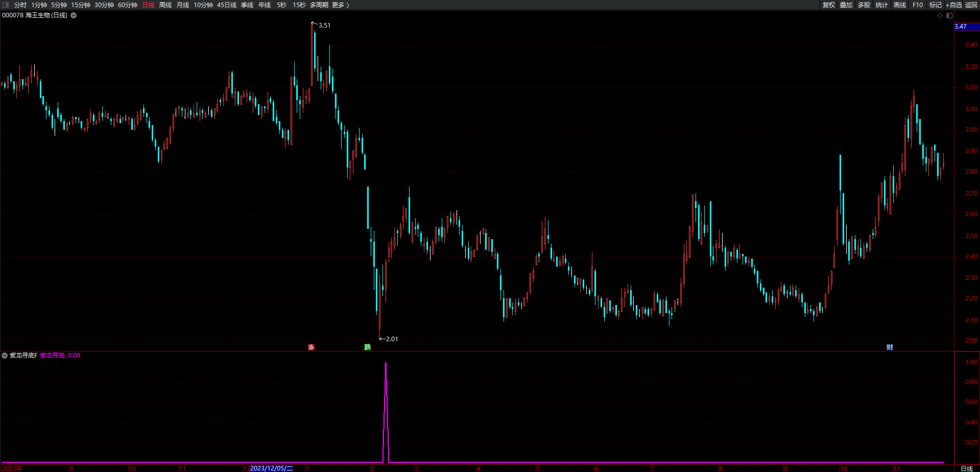Click the 3.47 price box on axis
980x472 pixels.
(x=967, y=27)
